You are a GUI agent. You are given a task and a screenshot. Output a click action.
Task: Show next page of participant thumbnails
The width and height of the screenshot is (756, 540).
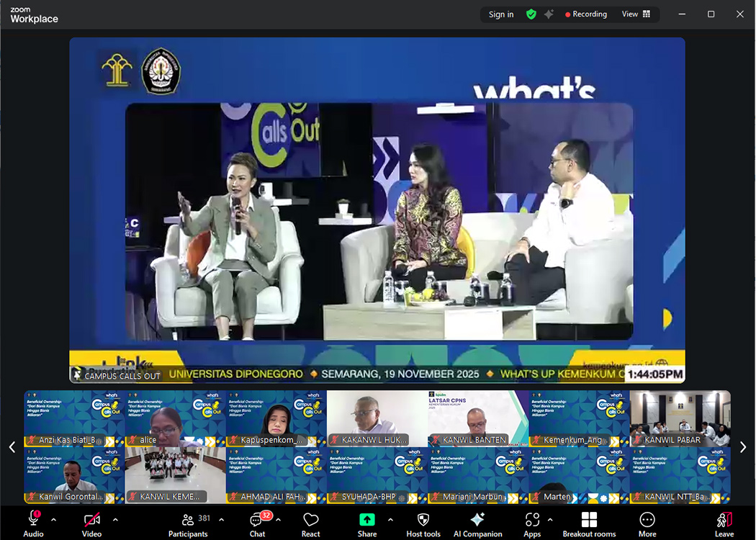pos(743,447)
